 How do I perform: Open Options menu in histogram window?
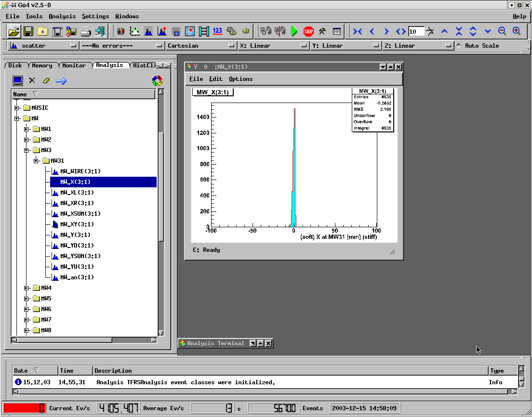240,79
